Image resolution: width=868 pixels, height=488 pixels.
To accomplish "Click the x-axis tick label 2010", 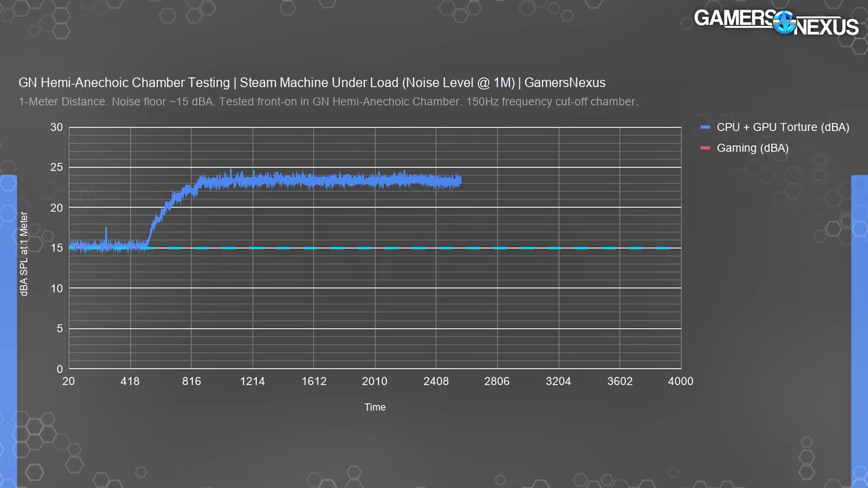I will pos(375,382).
